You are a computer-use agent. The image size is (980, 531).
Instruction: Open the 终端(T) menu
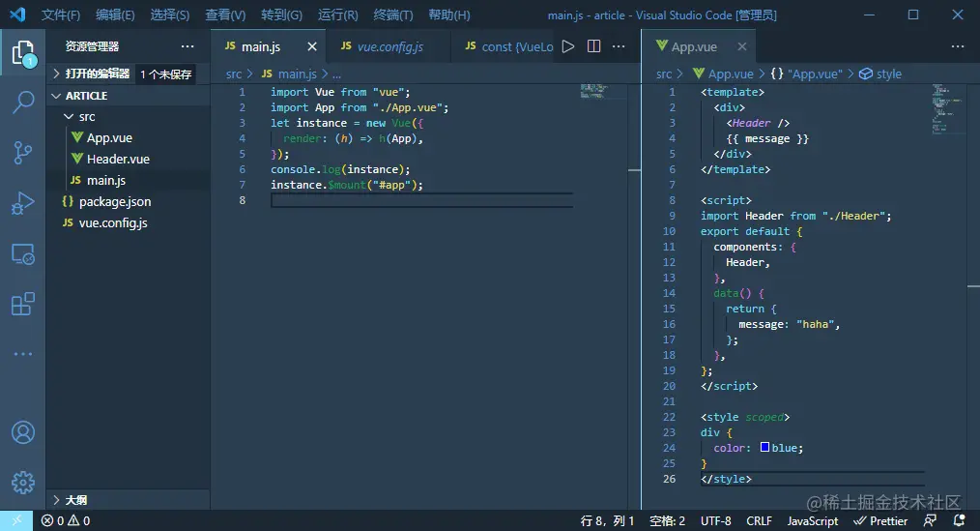coord(393,15)
